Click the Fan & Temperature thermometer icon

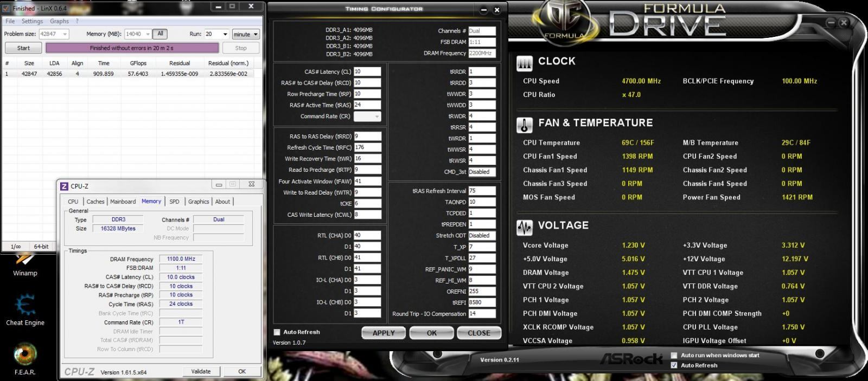coord(524,125)
